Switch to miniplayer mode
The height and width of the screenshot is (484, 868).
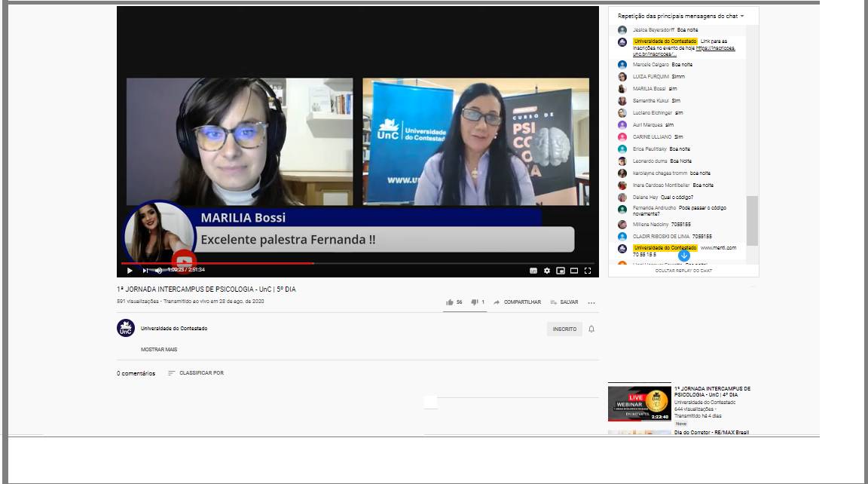pos(560,270)
